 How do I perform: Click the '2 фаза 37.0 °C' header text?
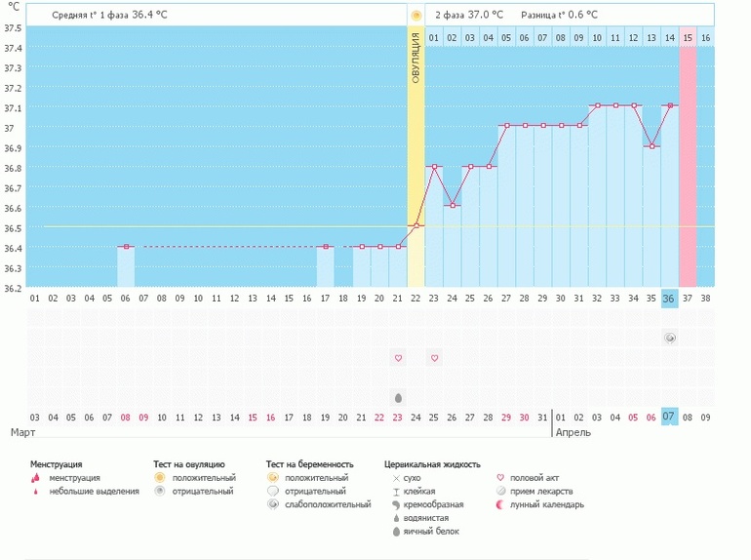click(x=469, y=15)
